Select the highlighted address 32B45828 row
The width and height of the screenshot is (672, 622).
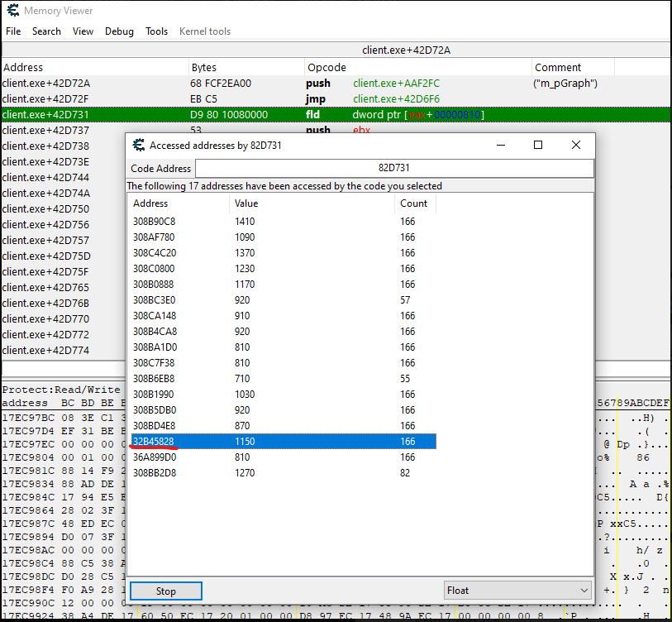281,442
